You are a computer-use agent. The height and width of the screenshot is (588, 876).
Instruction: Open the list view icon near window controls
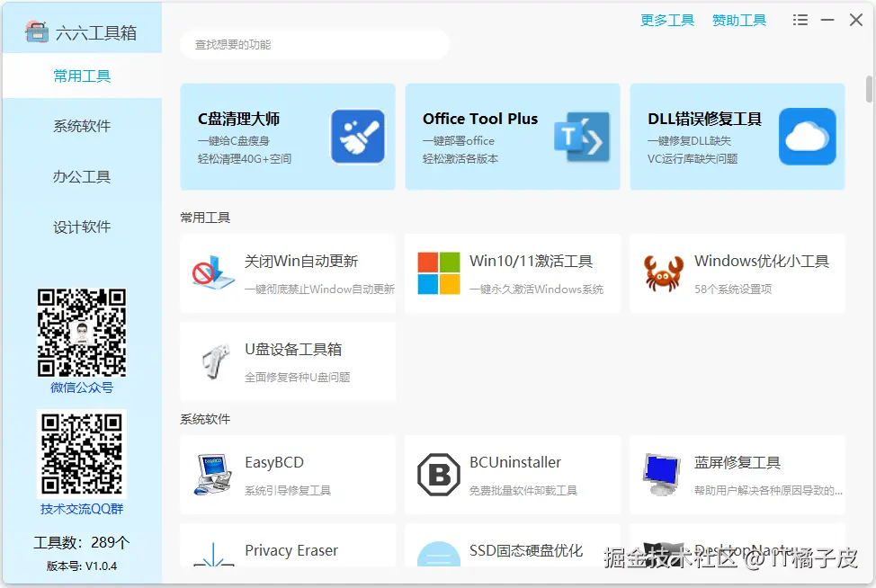(x=800, y=19)
